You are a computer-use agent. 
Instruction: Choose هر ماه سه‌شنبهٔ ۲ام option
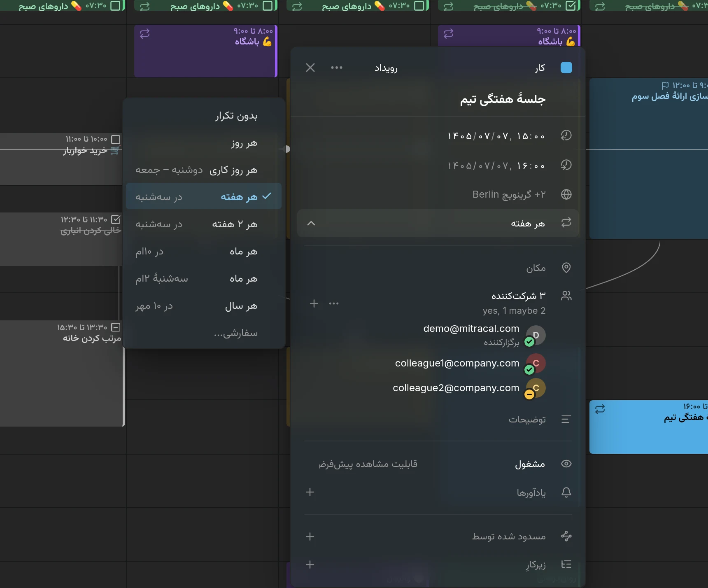pyautogui.click(x=204, y=278)
